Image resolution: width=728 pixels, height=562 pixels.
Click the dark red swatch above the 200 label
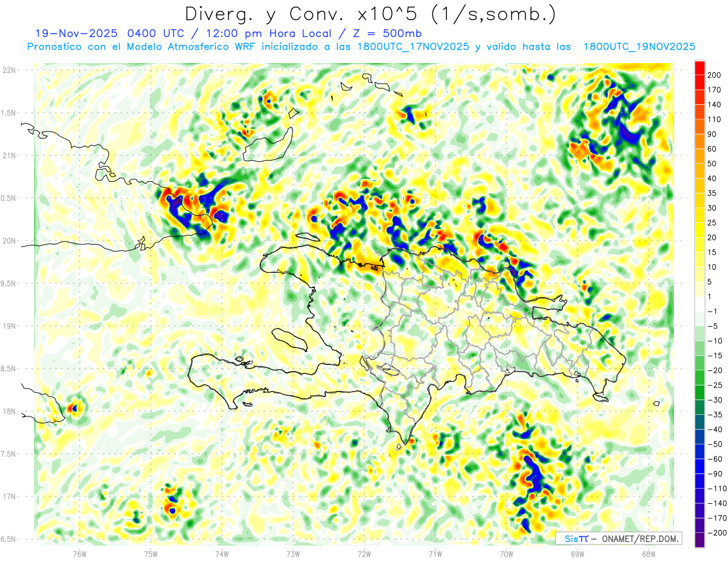(x=699, y=67)
